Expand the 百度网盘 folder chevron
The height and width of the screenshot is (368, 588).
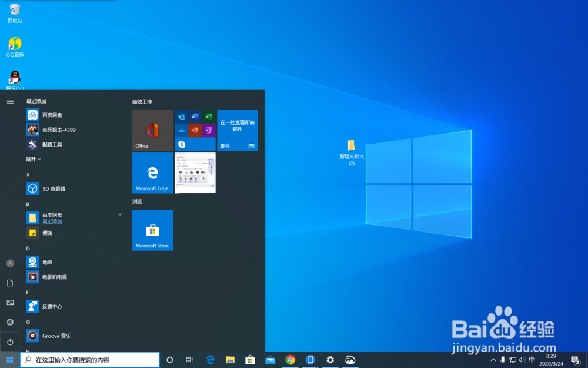click(x=120, y=214)
